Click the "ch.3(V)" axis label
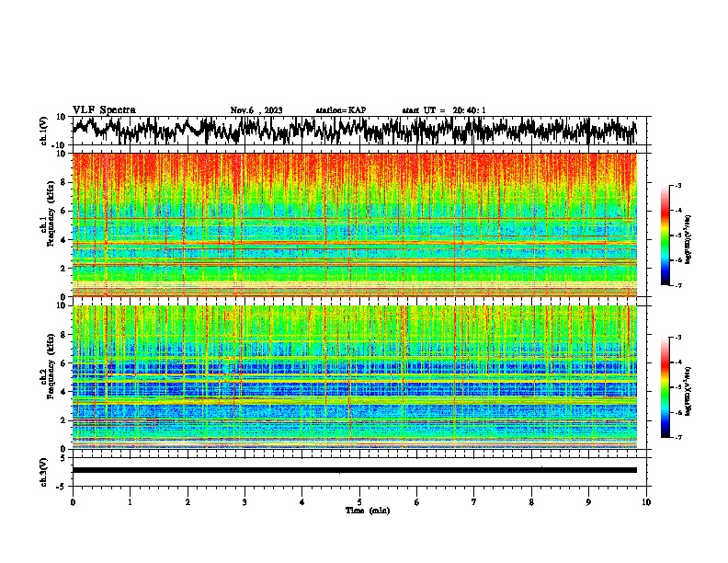This screenshot has height=563, width=728. [44, 472]
